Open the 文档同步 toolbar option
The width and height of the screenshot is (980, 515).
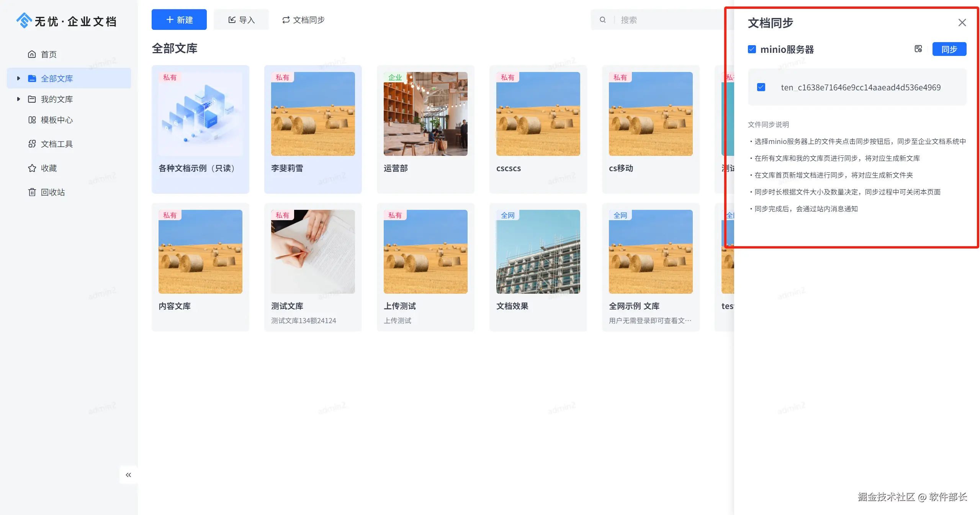(303, 20)
